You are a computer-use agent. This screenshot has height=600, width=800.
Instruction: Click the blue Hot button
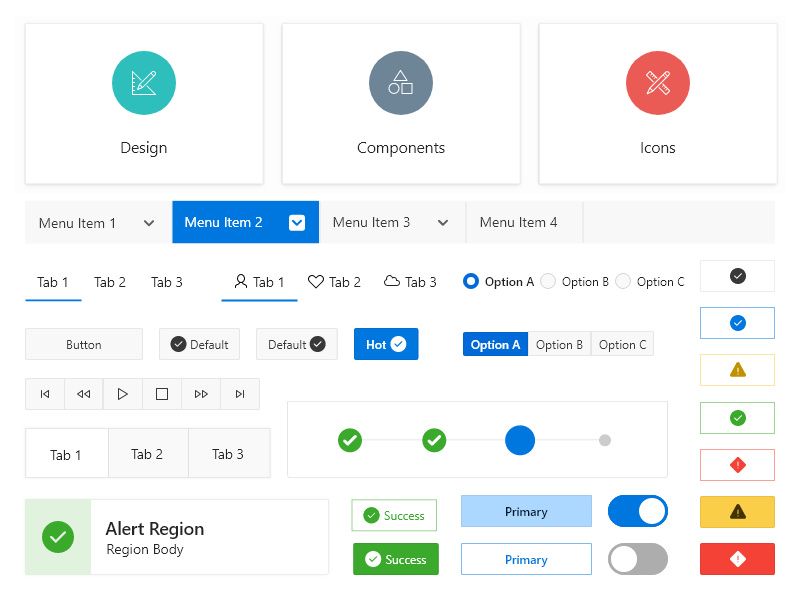point(386,344)
